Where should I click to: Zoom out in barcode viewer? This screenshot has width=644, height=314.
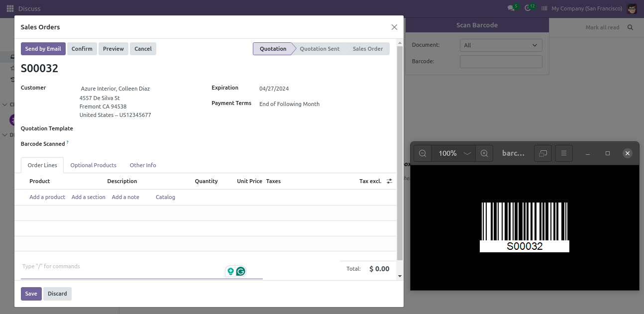point(423,153)
